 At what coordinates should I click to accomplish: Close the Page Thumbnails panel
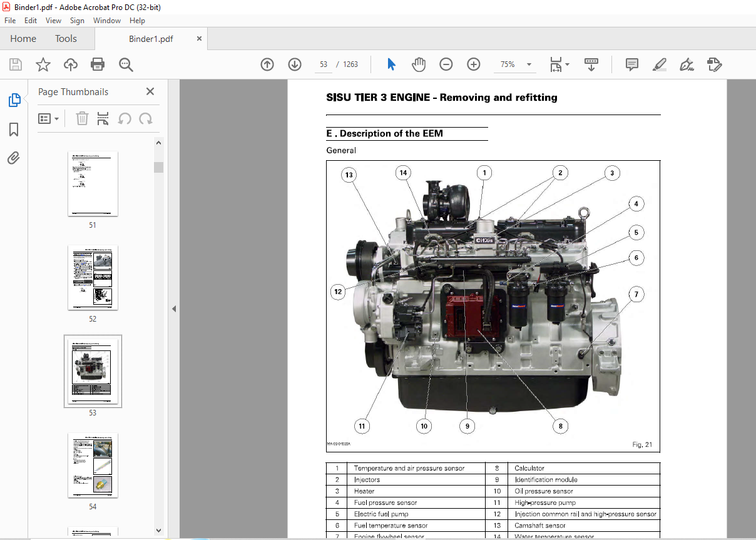pyautogui.click(x=150, y=91)
